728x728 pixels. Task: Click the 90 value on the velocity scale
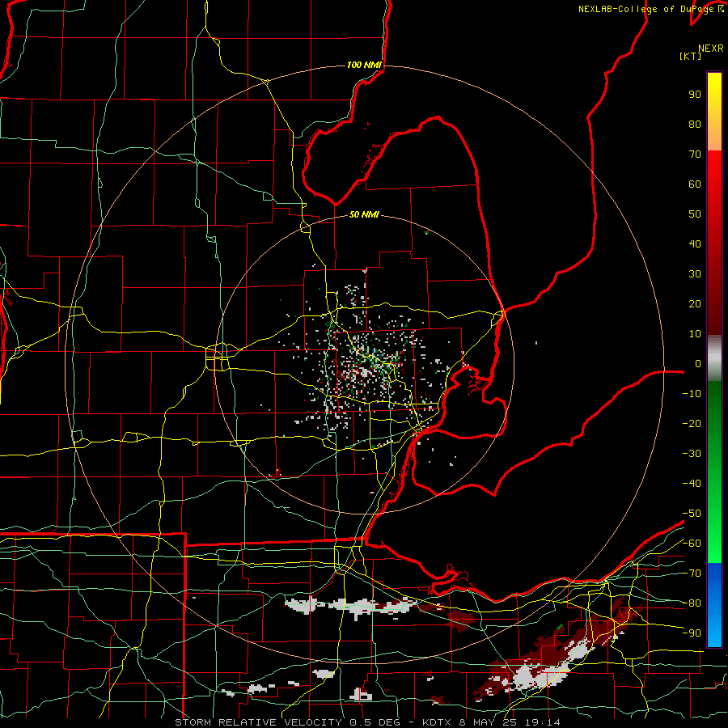point(695,95)
